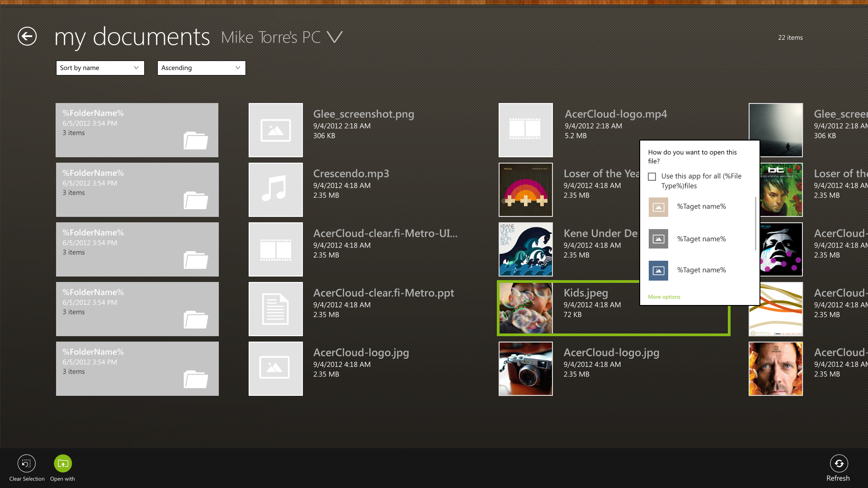
Task: Open Crescendo.mp3 via the music note icon
Action: pos(275,189)
